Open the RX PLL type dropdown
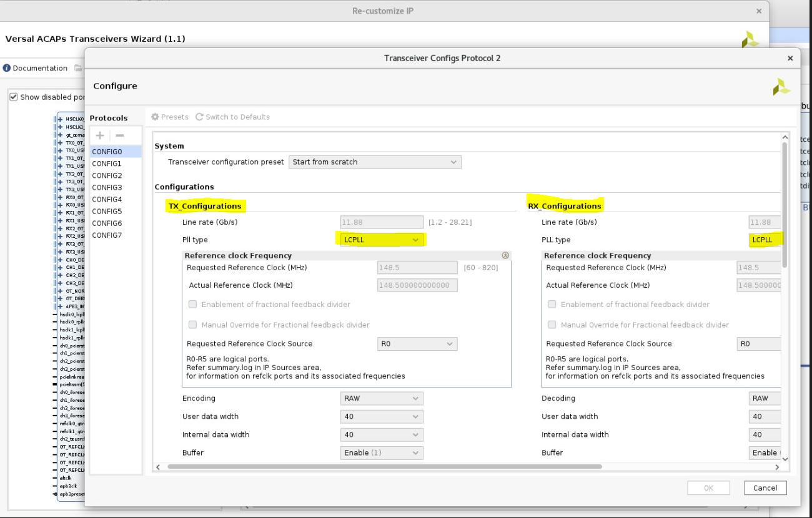The image size is (812, 518). (x=766, y=240)
